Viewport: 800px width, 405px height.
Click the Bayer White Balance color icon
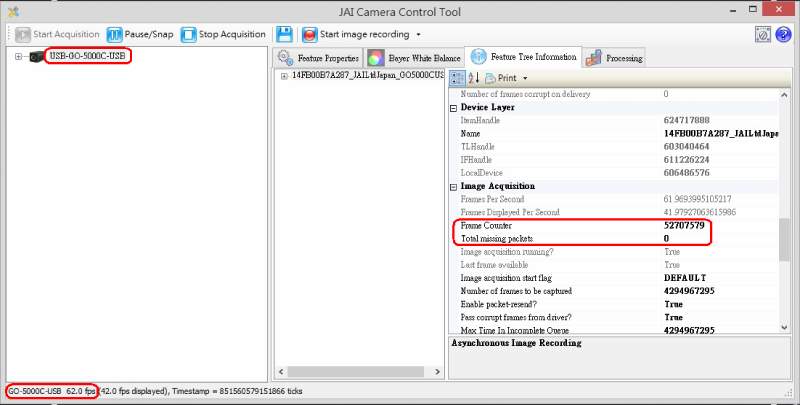(376, 58)
